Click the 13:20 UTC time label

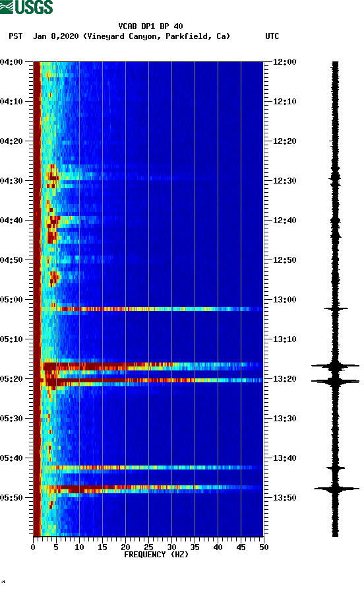[x=285, y=379]
